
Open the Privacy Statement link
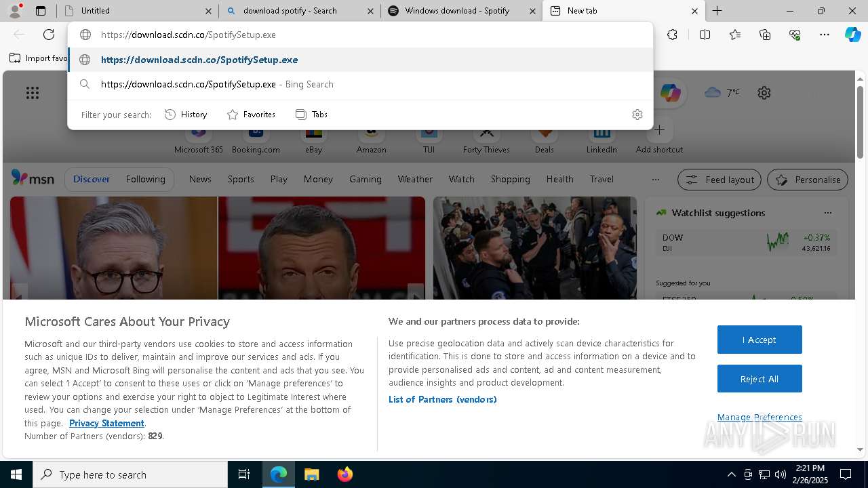106,423
